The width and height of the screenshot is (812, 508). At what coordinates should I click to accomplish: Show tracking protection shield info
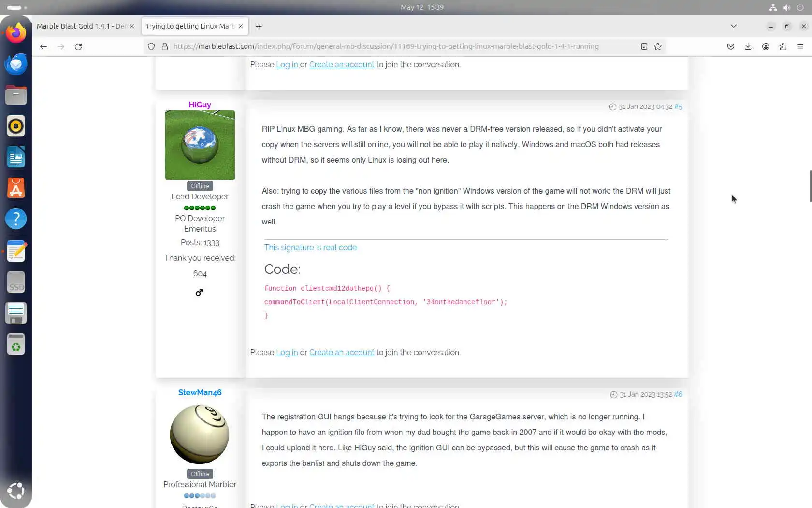pos(151,46)
